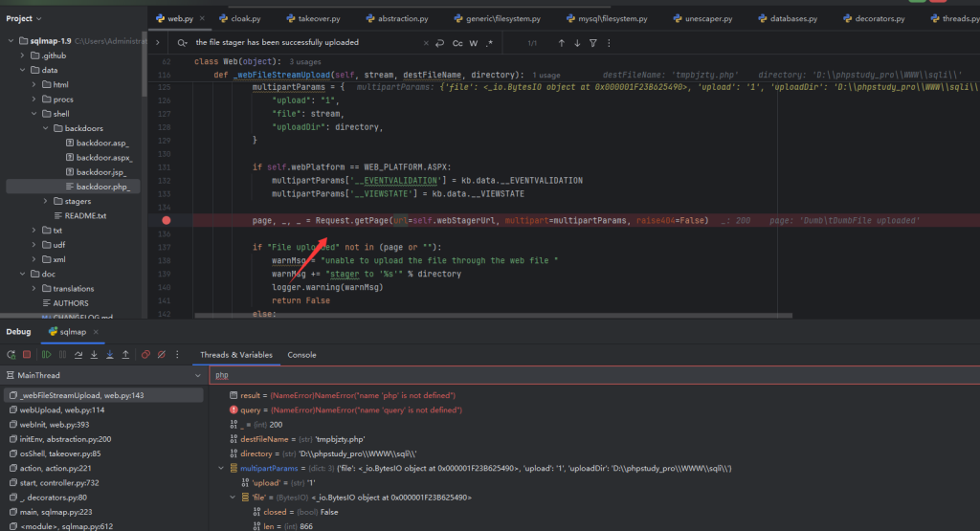Remove the red breakpoint on the getPage line
The image size is (980, 531).
pos(167,221)
